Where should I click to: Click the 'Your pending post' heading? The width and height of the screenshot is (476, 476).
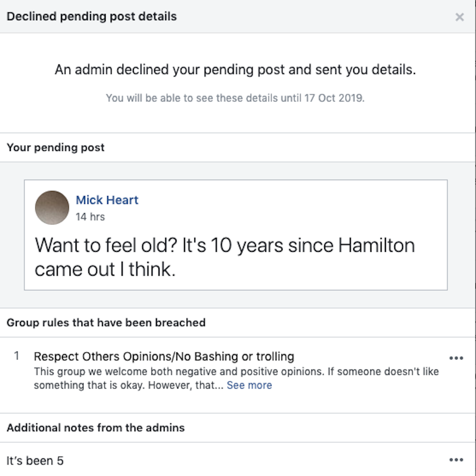click(x=56, y=147)
